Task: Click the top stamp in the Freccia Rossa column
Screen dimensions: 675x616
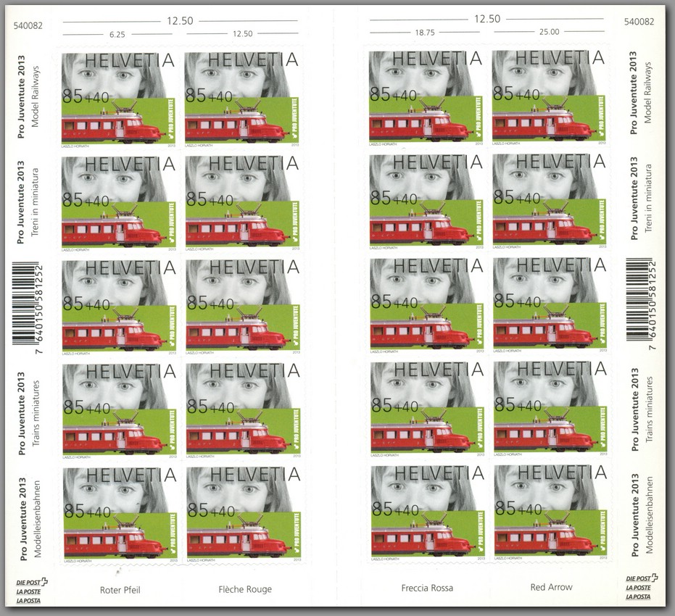Action: 426,98
